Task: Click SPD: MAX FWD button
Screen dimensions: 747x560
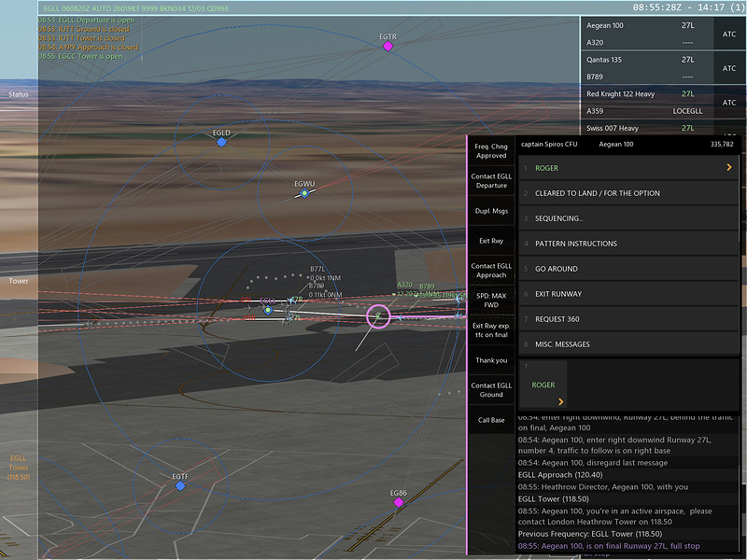Action: 491,301
